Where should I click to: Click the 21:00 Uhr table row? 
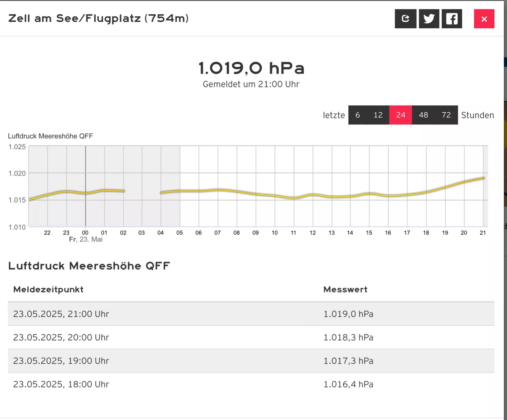click(251, 314)
